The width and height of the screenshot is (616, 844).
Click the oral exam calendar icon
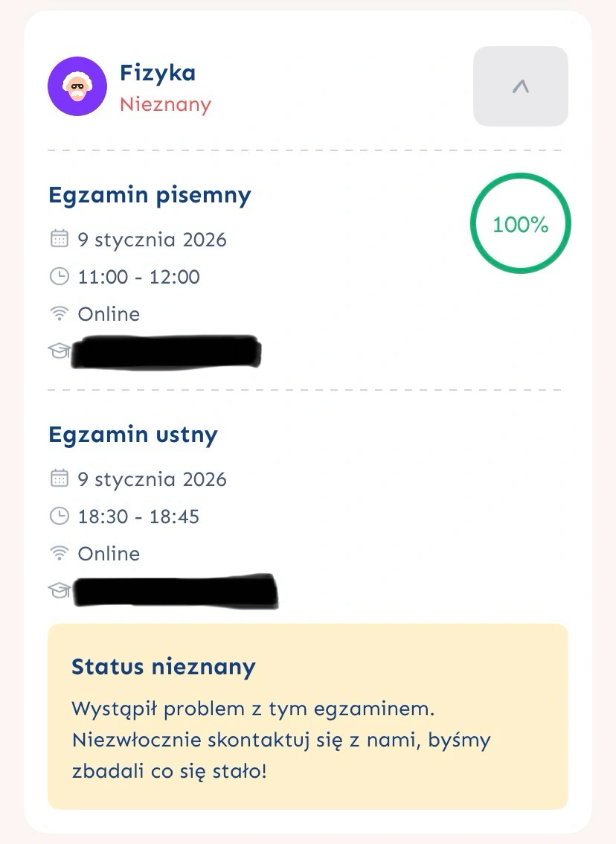pyautogui.click(x=59, y=479)
